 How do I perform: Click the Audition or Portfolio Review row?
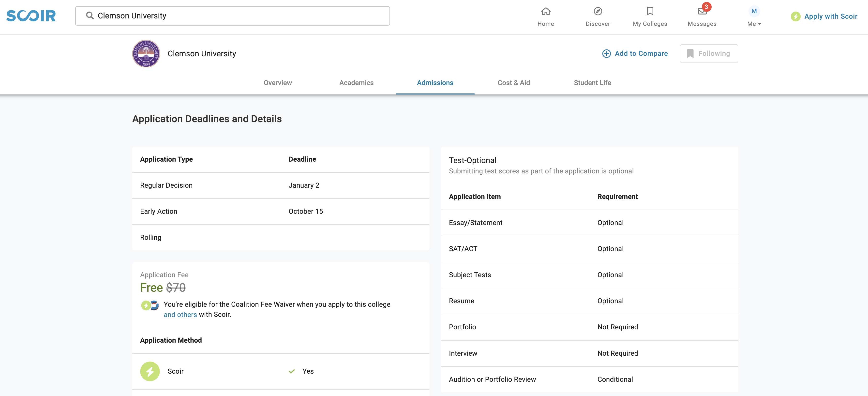pos(589,379)
